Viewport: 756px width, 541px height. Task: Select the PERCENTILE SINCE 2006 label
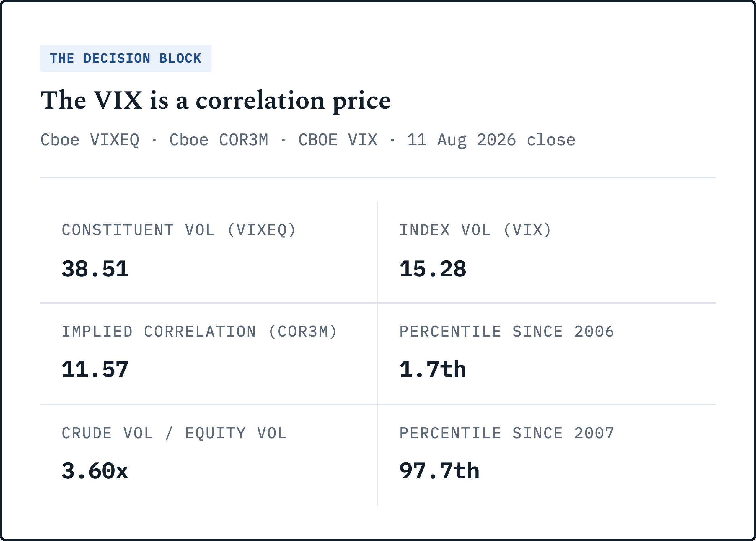(x=507, y=332)
